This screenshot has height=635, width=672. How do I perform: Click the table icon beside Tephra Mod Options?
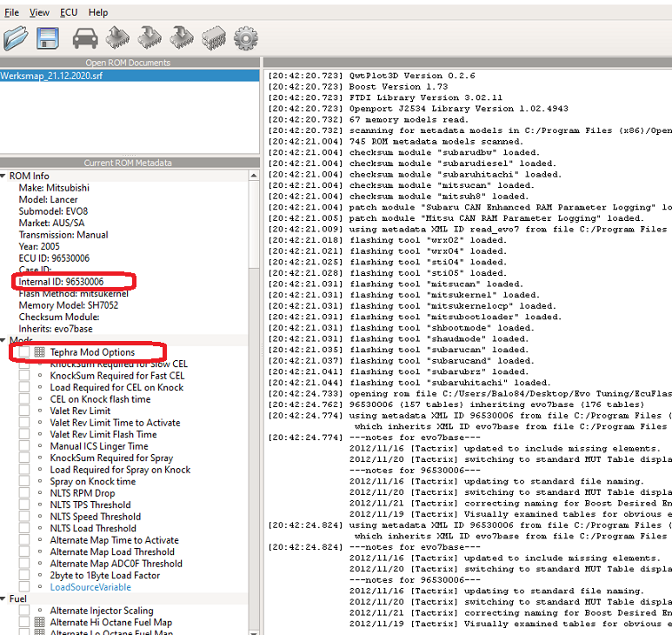point(39,352)
